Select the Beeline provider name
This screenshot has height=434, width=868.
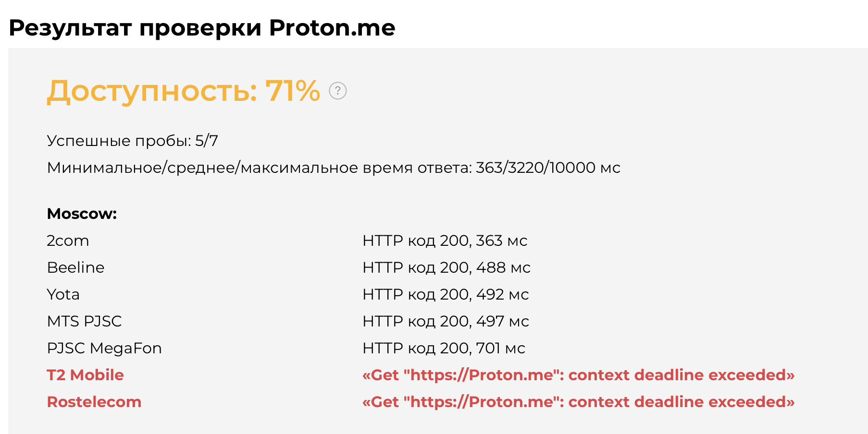pyautogui.click(x=75, y=267)
